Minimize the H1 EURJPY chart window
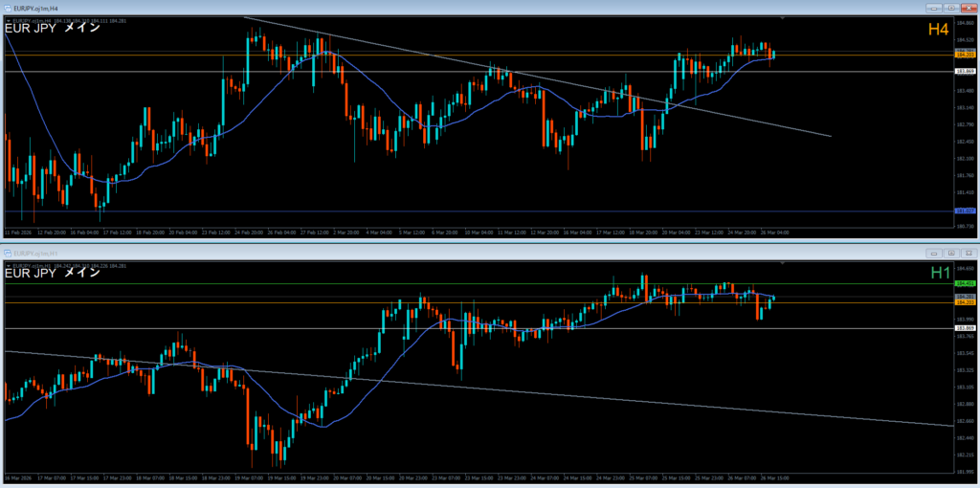980x488 pixels. (935, 253)
